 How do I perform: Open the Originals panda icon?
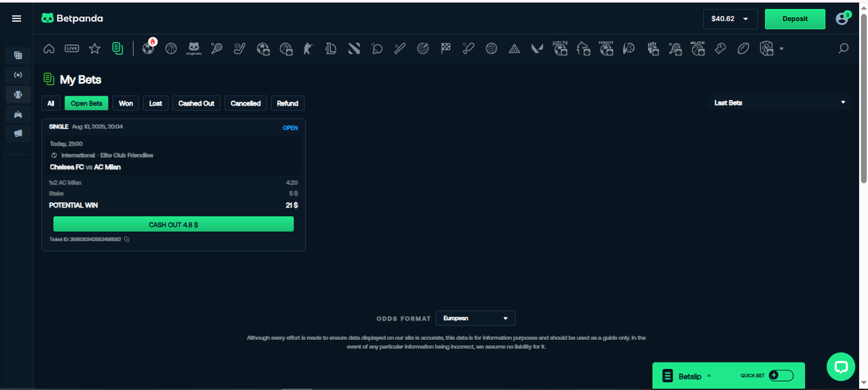point(194,49)
